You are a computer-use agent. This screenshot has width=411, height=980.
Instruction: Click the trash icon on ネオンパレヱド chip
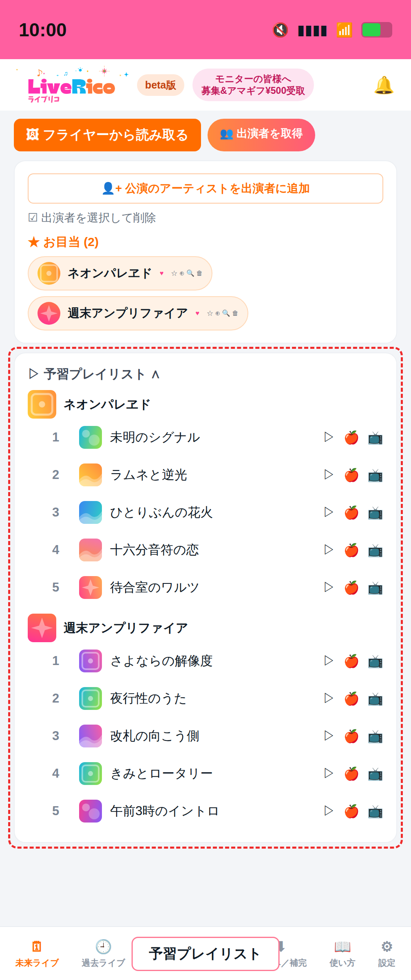coord(199,273)
